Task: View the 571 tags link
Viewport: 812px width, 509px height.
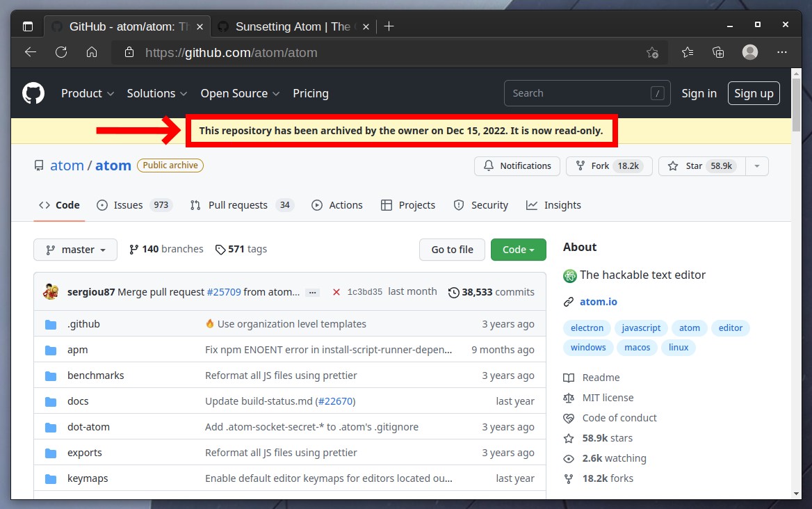Action: [241, 249]
